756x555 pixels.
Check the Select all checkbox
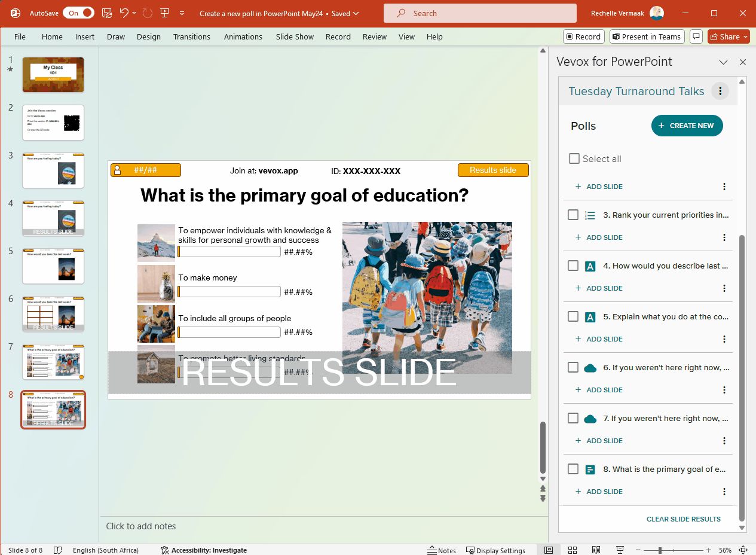(574, 158)
